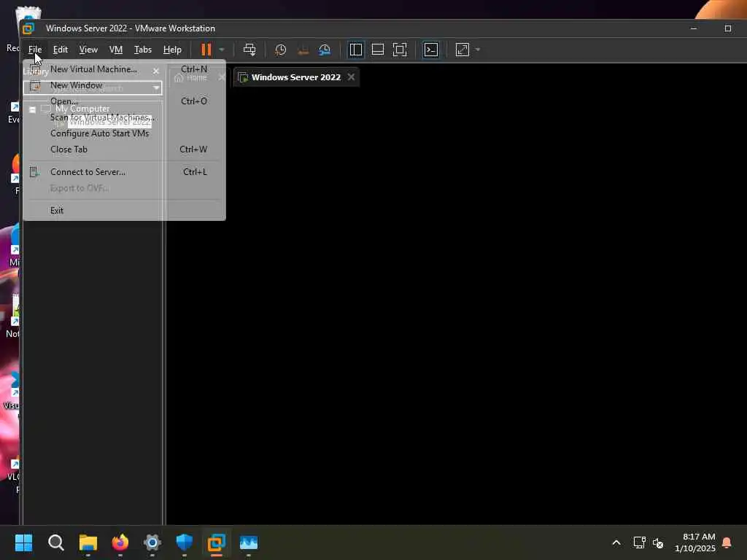Screen dimensions: 747x560
Task: Toggle the library sidebar view icon
Action: tap(356, 50)
